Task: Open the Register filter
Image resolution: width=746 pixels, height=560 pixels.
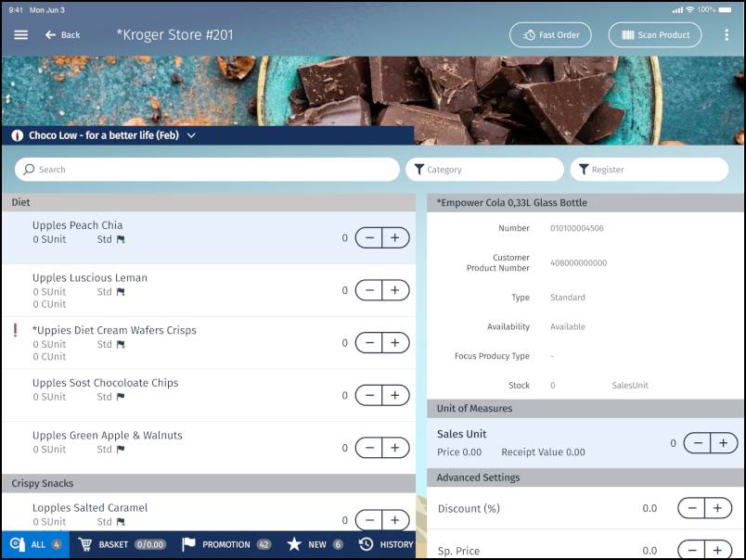Action: [649, 170]
